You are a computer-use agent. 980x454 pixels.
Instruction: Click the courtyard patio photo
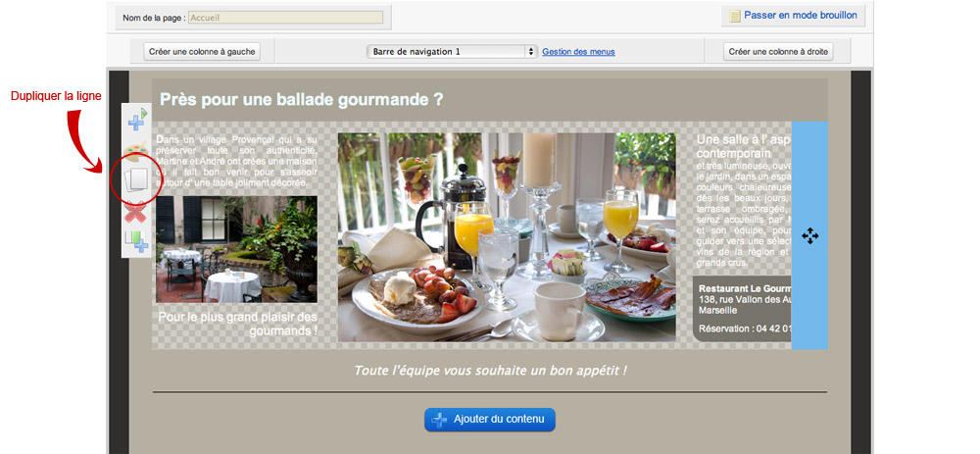237,249
